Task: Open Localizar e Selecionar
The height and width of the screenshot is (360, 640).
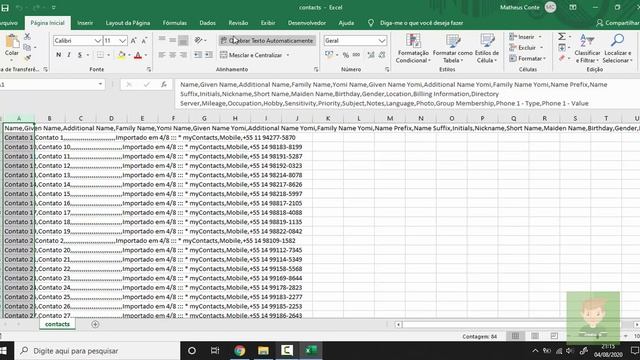Action: (x=618, y=48)
